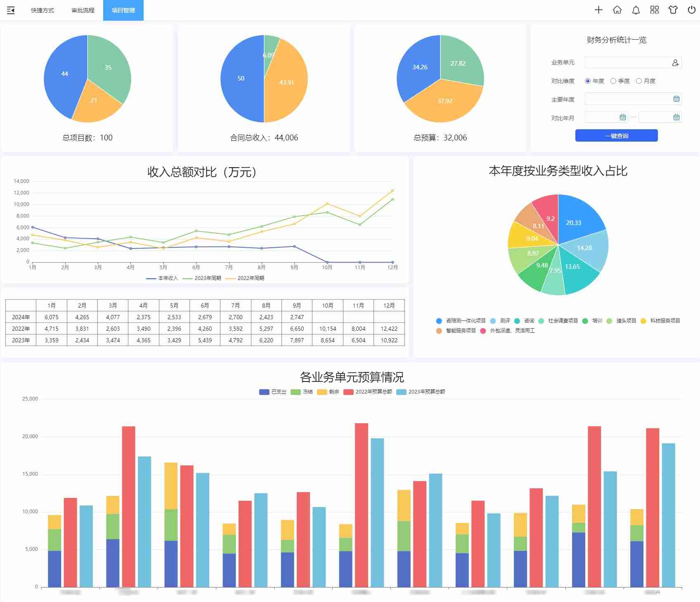Select the 年度 radio option

click(x=588, y=81)
